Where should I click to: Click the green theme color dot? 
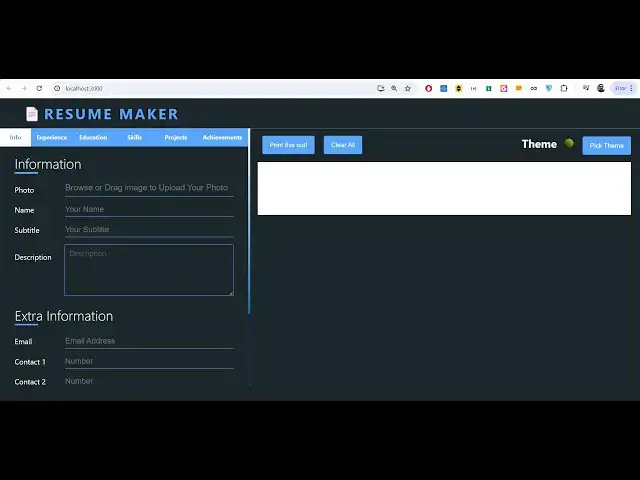click(569, 143)
